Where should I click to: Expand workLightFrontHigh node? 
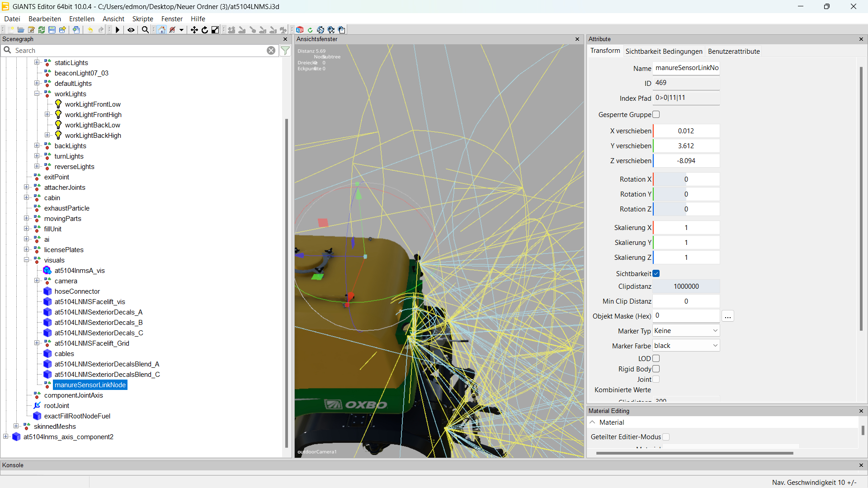coord(47,114)
